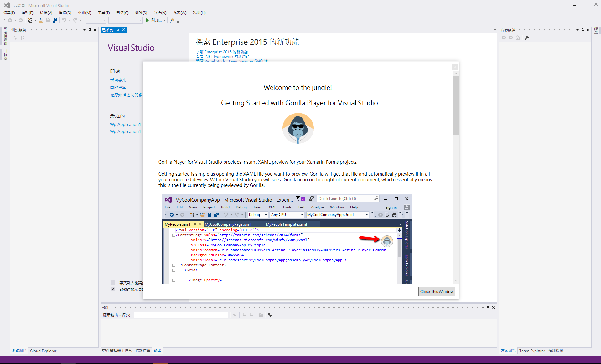Pin the 方案總管 panel with pushpin icon
Screen dimensions: 601x364
[x=583, y=30]
